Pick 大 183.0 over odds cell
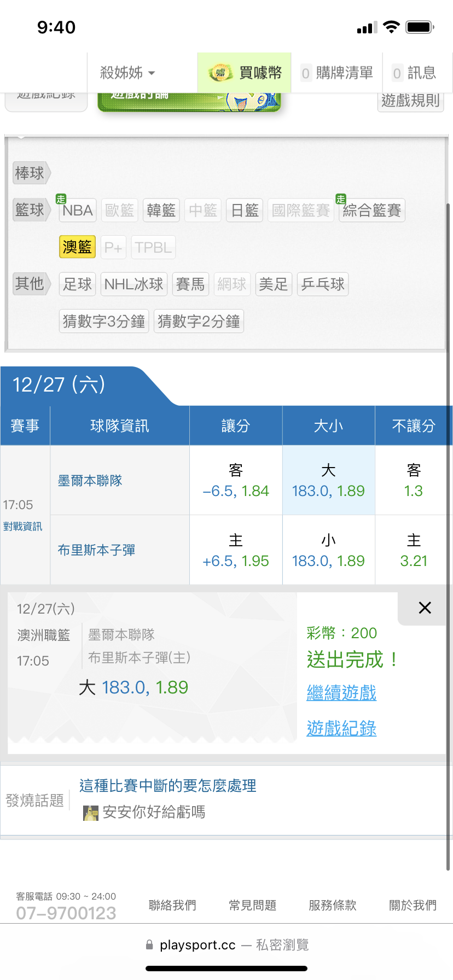This screenshot has height=980, width=453. [x=328, y=481]
